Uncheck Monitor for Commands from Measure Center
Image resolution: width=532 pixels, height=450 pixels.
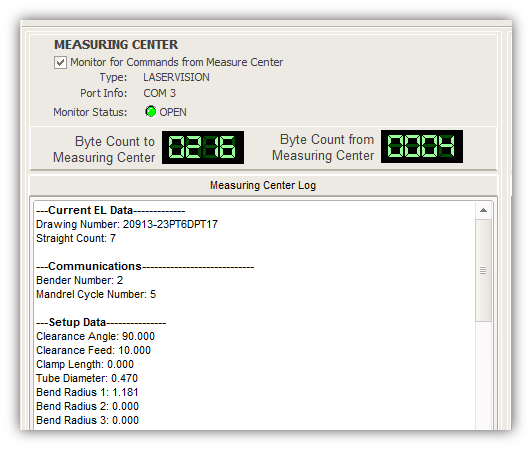[x=60, y=63]
